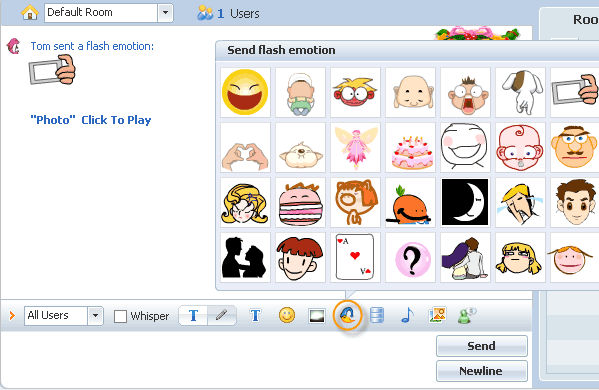Switch to pencil plain-text mode

click(222, 316)
